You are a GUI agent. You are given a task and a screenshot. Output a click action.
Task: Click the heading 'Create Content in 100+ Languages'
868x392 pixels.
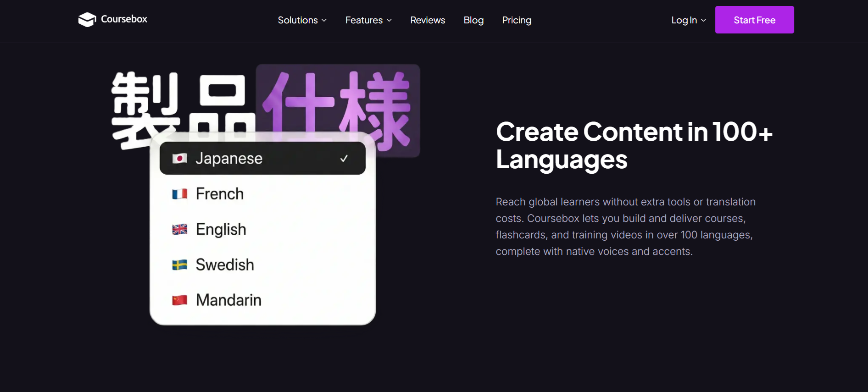point(634,145)
